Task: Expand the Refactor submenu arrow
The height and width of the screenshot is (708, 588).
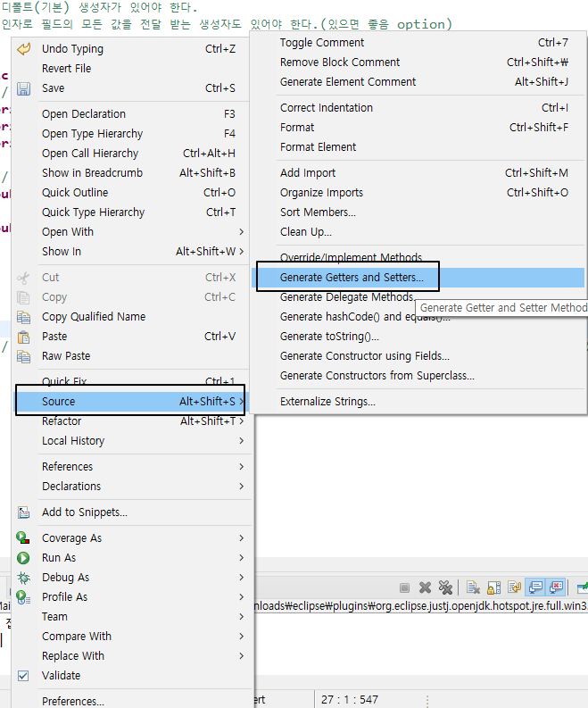Action: (242, 421)
